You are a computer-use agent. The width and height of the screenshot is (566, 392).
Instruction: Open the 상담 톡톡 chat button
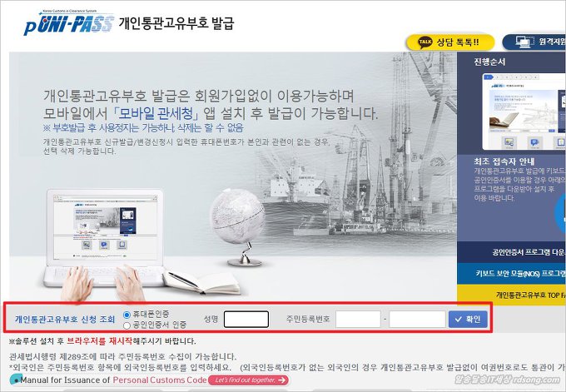pyautogui.click(x=450, y=42)
